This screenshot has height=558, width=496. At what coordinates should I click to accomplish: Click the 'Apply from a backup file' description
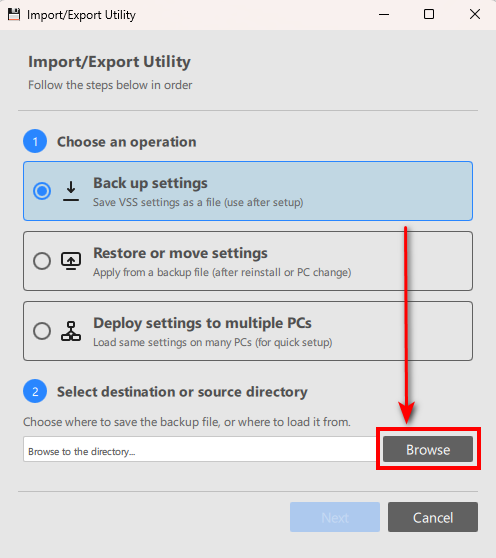222,272
